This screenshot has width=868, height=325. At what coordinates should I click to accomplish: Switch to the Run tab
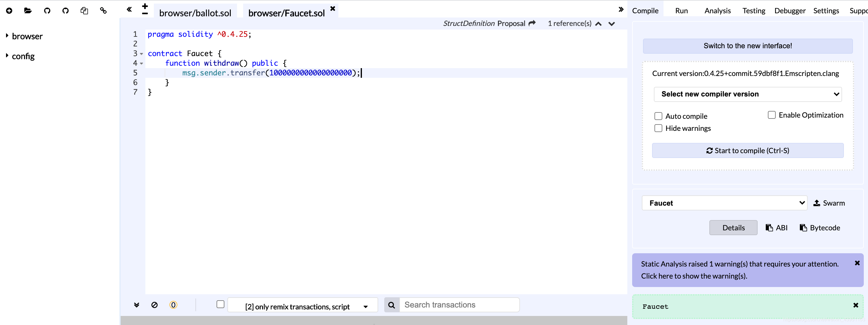pos(681,11)
